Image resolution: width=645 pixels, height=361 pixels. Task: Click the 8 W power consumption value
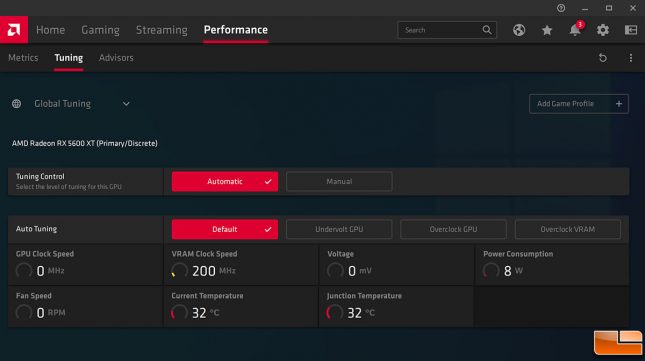[x=513, y=271]
